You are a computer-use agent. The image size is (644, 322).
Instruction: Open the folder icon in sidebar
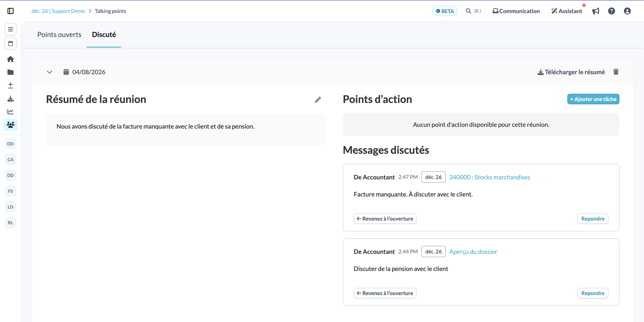point(11,72)
